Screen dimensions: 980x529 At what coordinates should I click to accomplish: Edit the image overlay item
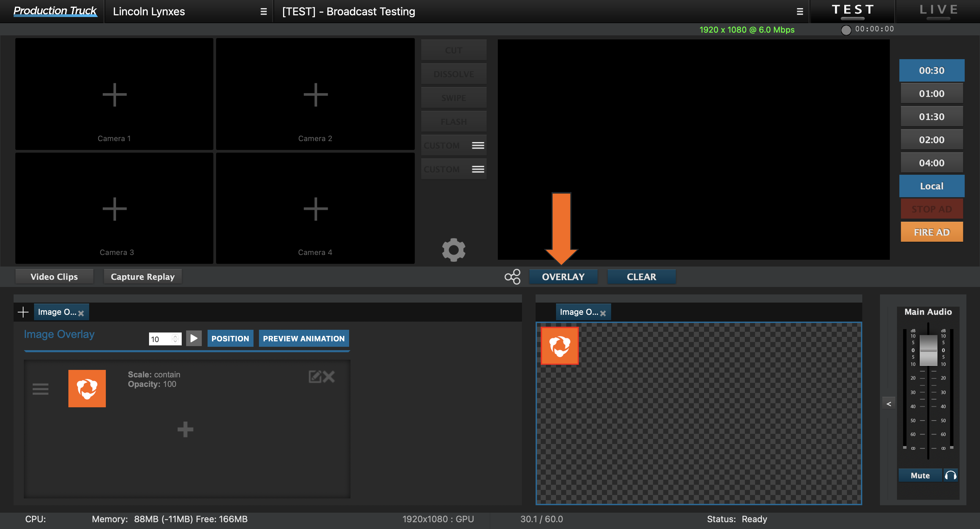[315, 377]
